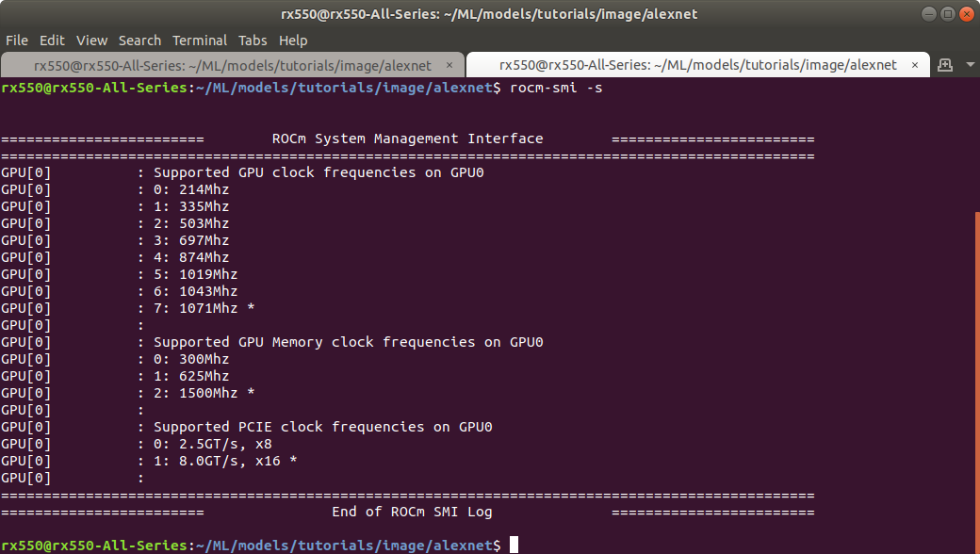Open the Search menu

(139, 41)
